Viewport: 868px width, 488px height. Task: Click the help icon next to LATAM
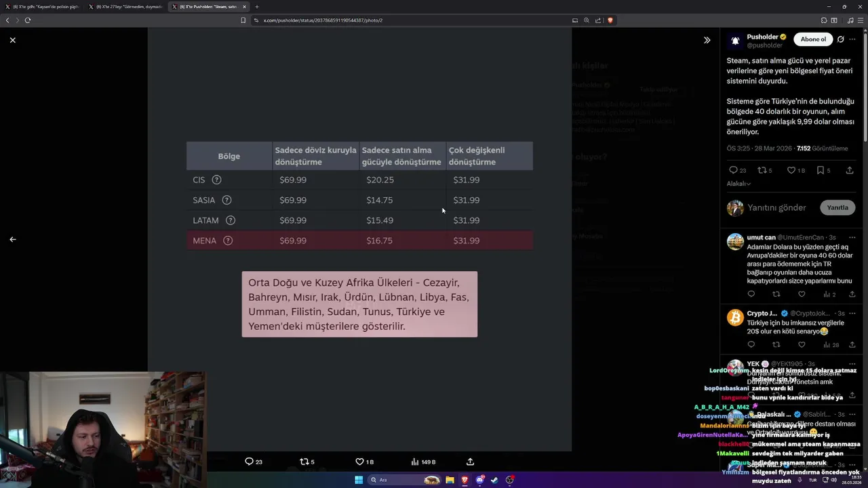click(x=231, y=220)
